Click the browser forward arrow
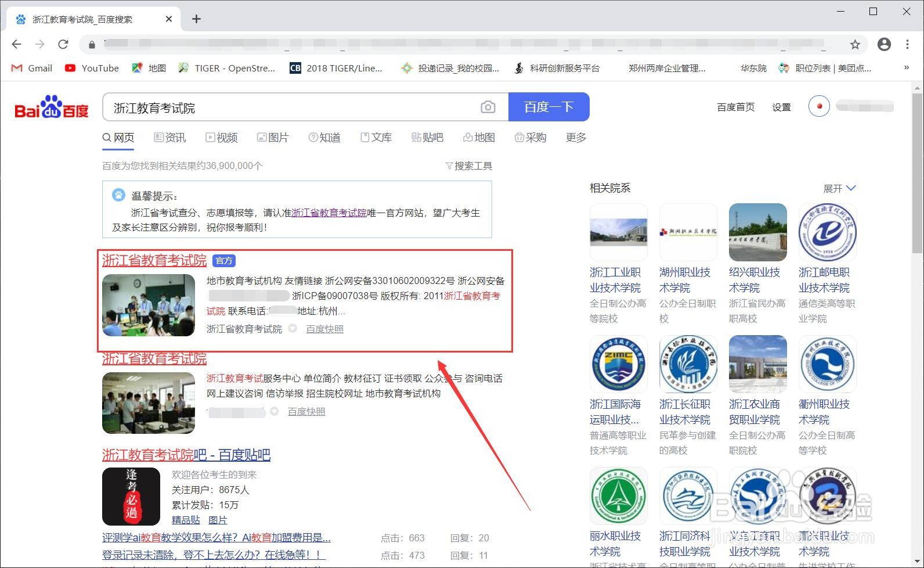The width and height of the screenshot is (924, 568). pyautogui.click(x=39, y=44)
